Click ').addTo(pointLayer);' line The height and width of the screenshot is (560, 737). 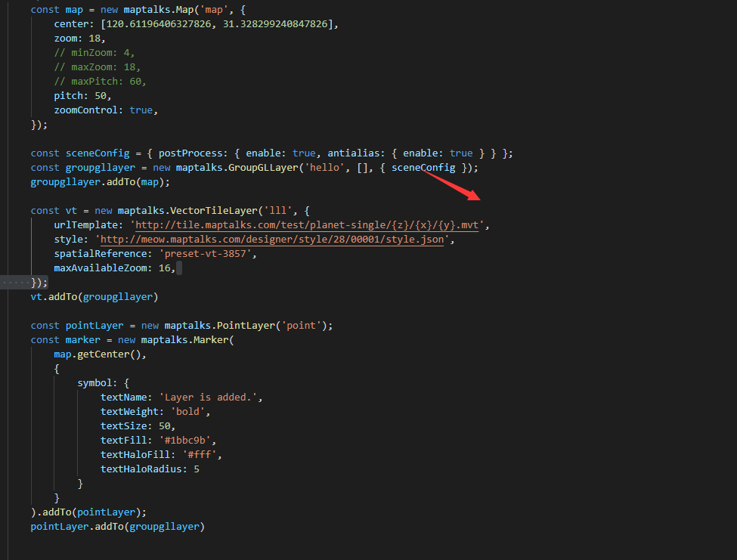click(x=88, y=512)
